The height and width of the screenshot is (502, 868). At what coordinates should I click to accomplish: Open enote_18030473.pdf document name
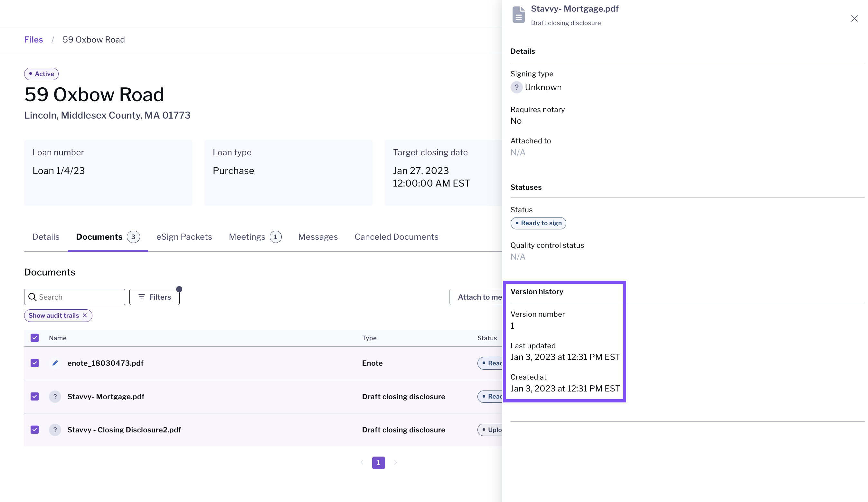(105, 363)
